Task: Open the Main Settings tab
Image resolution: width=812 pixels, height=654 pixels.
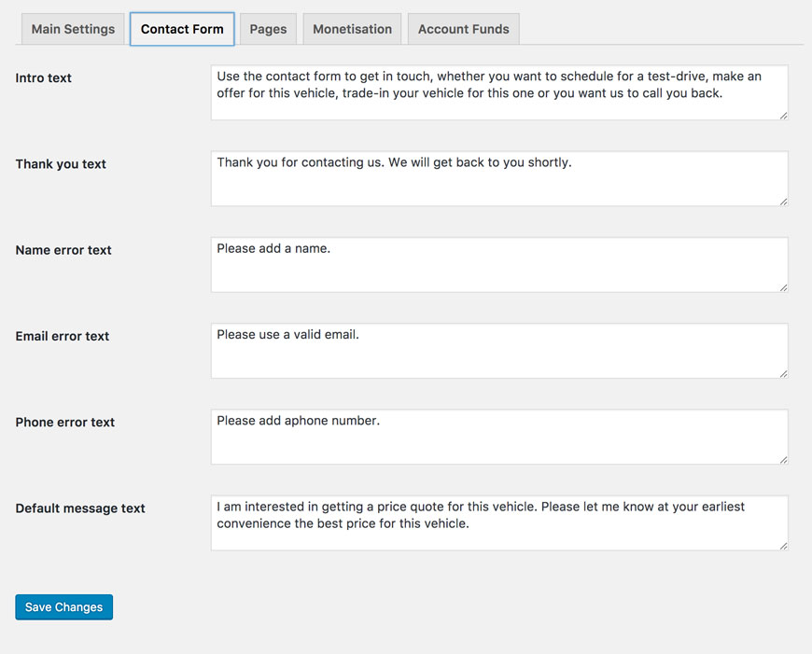Action: [x=73, y=29]
